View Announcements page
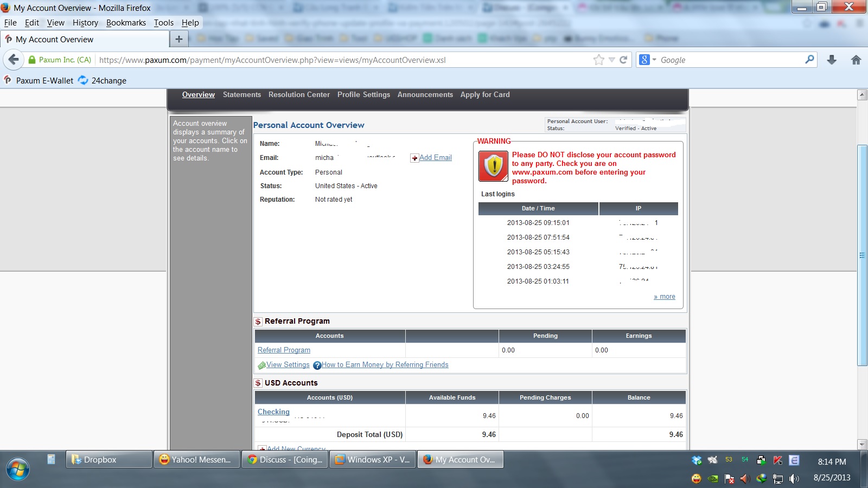 (425, 95)
